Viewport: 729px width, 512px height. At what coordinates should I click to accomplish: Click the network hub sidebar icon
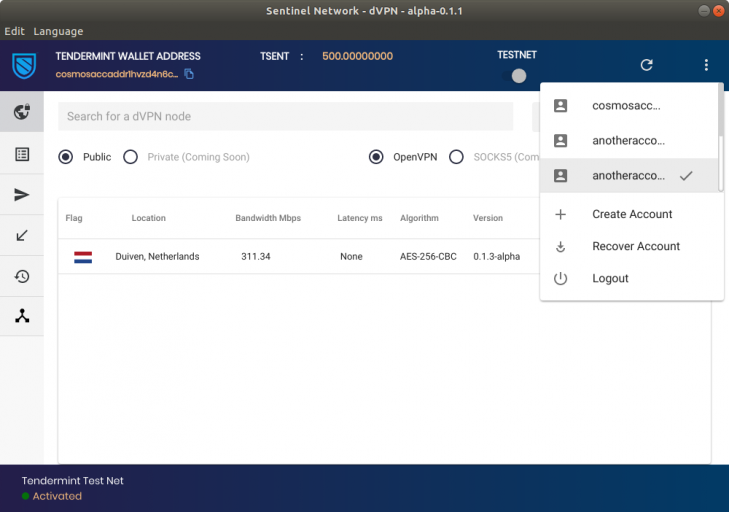[21, 317]
